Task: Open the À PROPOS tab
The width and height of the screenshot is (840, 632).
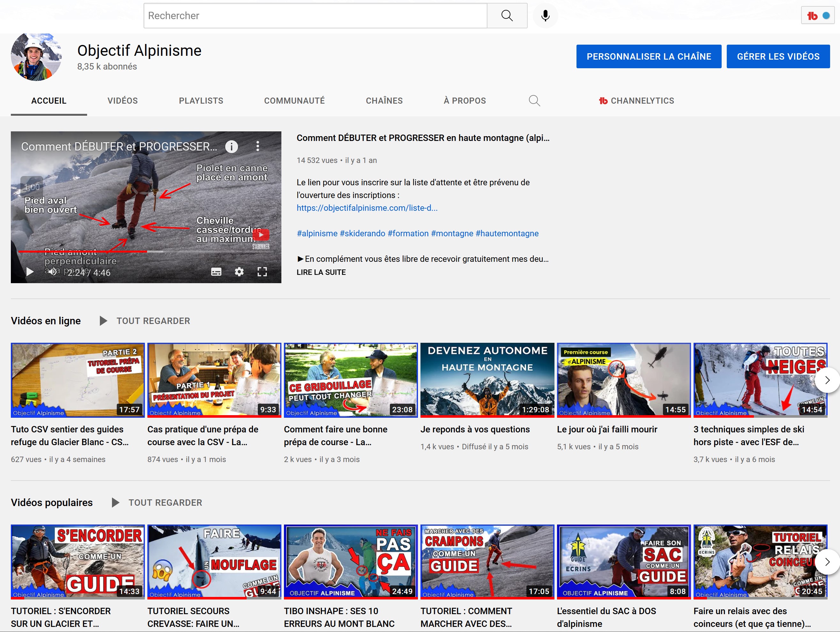Action: point(465,100)
